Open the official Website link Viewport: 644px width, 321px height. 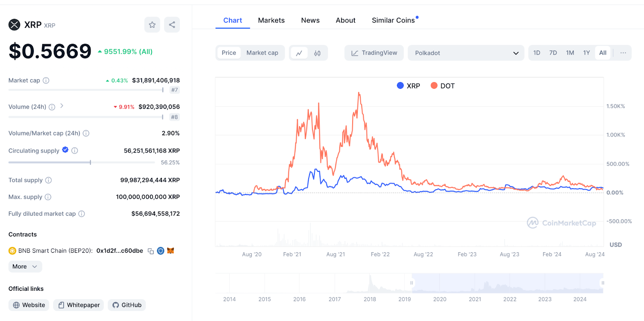[x=29, y=305]
